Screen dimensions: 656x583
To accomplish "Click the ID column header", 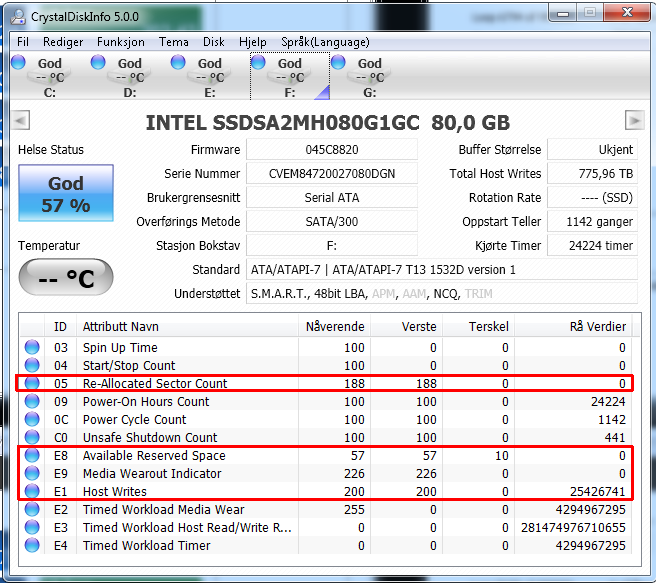I will click(x=60, y=326).
